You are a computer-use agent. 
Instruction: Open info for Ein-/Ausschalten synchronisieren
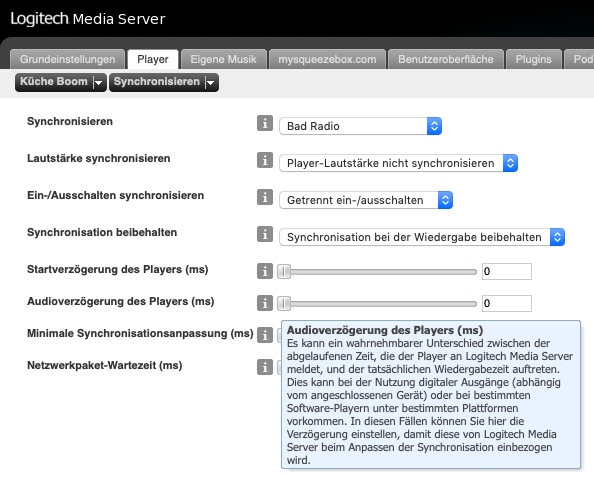click(265, 197)
